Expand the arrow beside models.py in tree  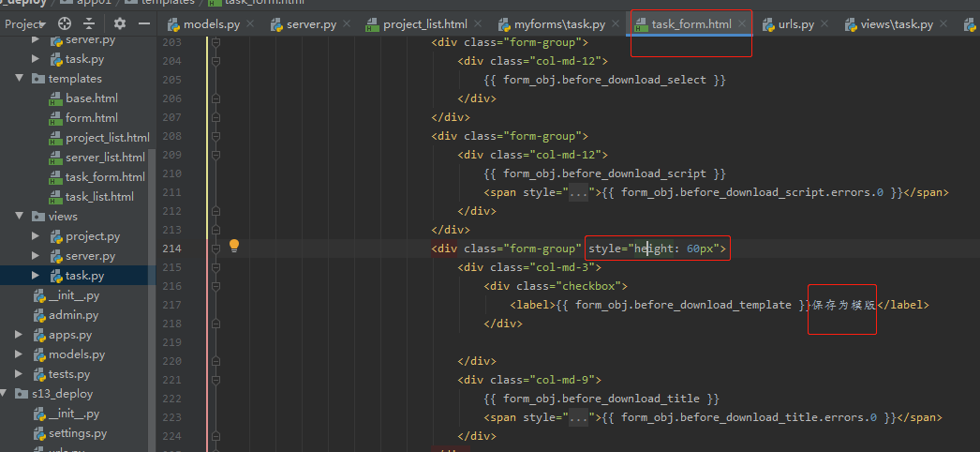19,354
